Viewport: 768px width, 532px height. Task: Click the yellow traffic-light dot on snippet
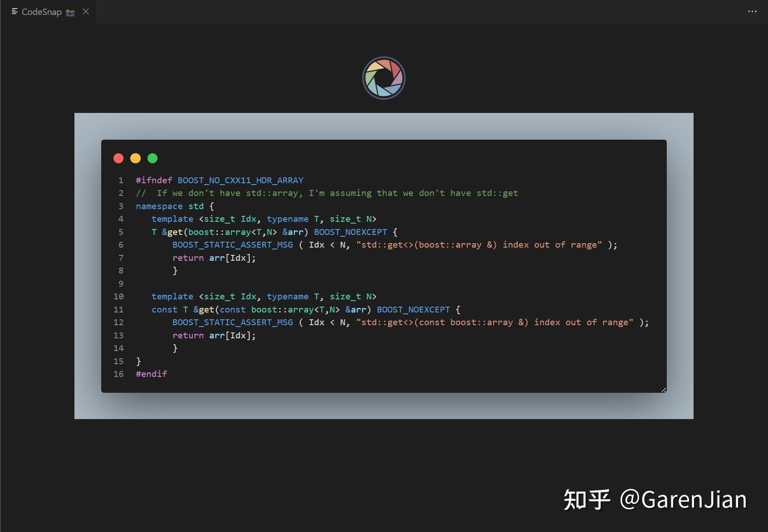point(135,158)
